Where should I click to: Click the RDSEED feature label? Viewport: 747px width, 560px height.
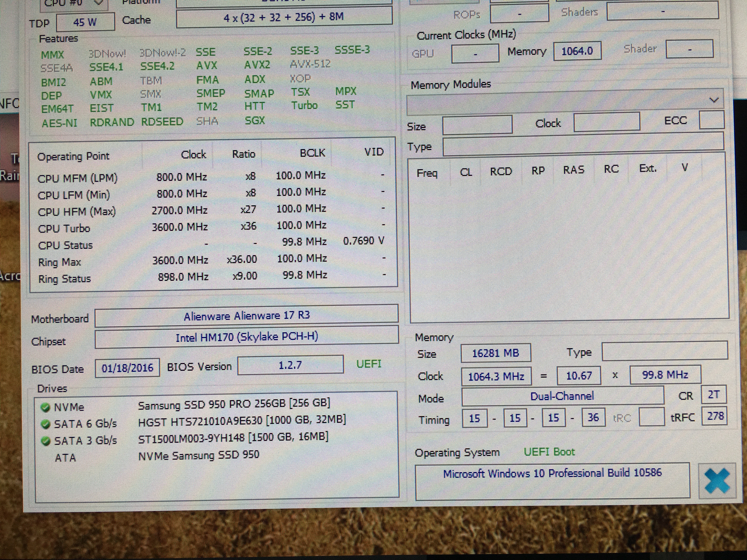coord(162,121)
